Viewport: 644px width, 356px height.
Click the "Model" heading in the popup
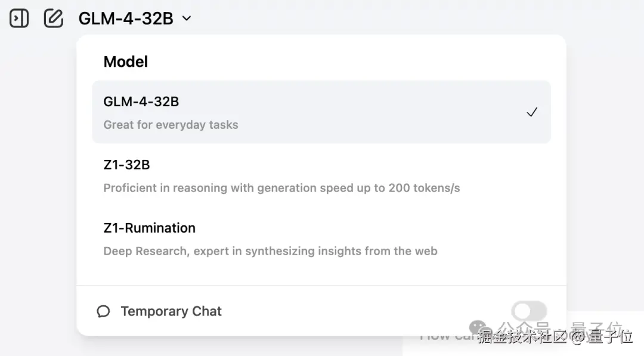(125, 61)
